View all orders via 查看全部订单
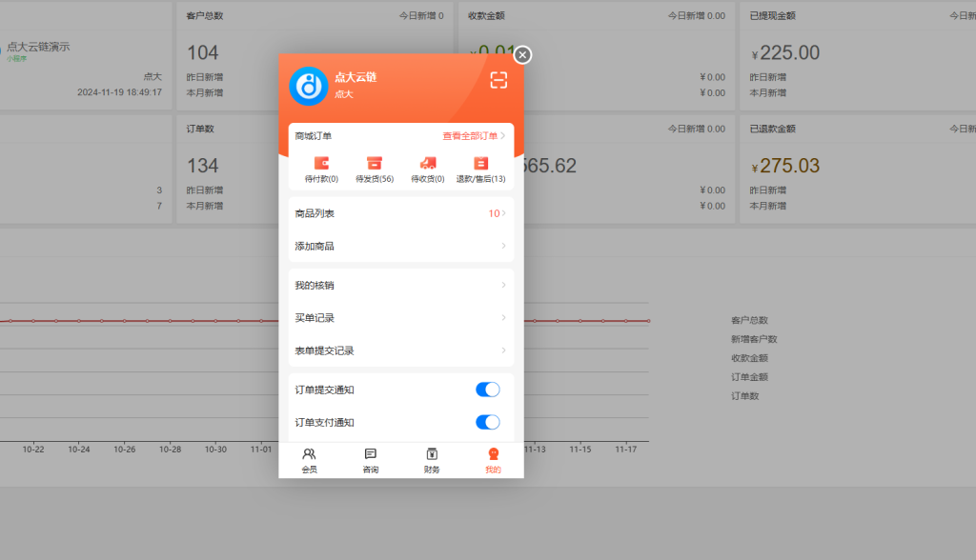 (x=474, y=135)
